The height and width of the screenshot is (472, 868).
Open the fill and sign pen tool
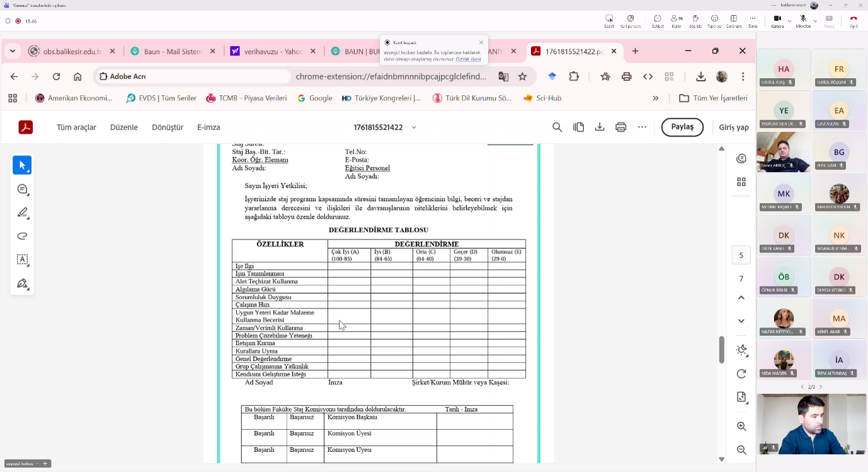click(x=22, y=284)
